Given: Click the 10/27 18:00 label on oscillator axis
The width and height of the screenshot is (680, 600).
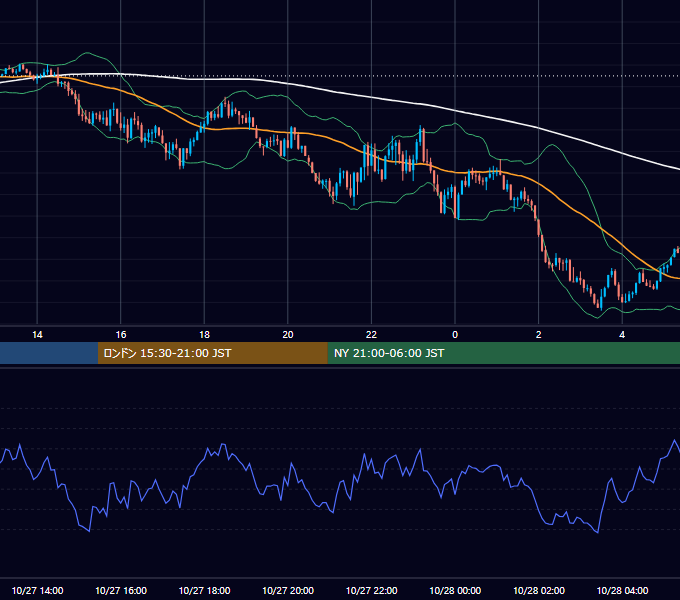Looking at the screenshot, I should coord(204,590).
